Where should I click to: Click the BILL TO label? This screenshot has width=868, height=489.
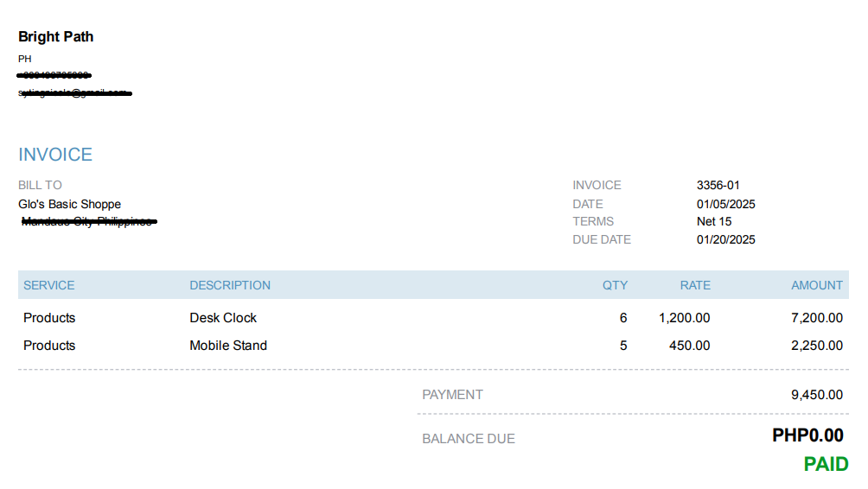pyautogui.click(x=40, y=185)
